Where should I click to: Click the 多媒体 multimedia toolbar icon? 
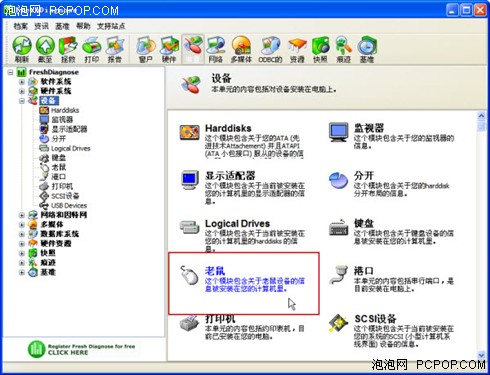[x=241, y=49]
